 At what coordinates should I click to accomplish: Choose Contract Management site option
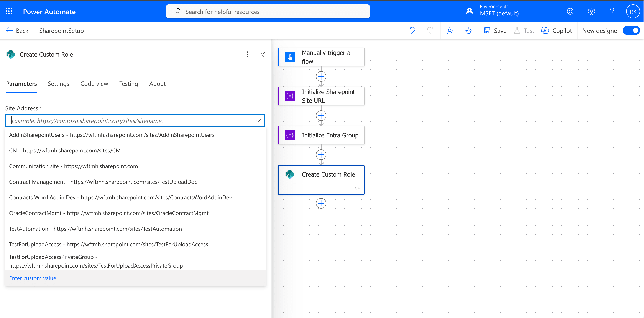[135, 182]
